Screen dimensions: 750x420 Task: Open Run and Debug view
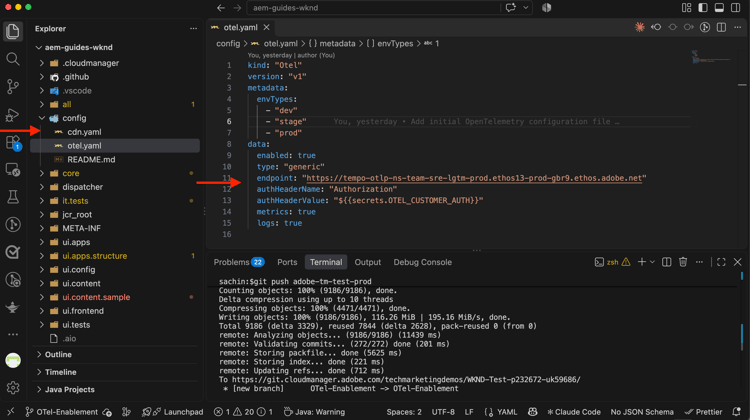[13, 114]
